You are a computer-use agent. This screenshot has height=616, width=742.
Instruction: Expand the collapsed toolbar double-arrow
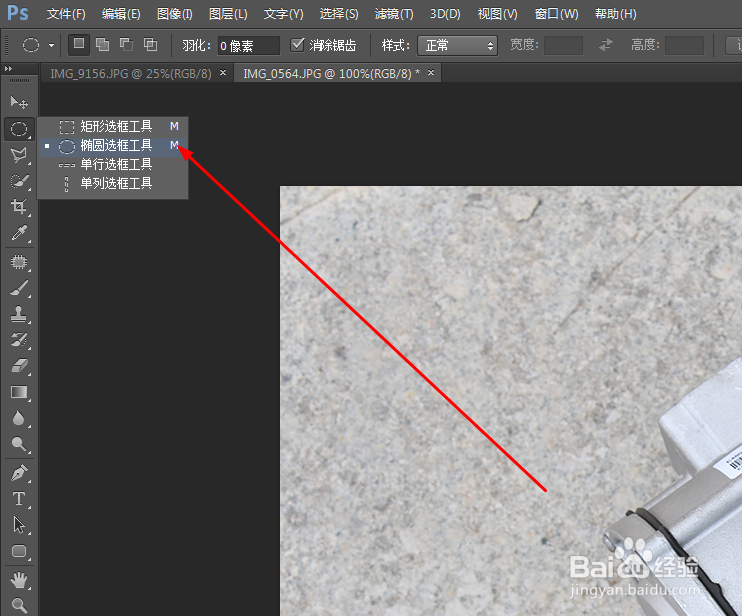point(8,69)
